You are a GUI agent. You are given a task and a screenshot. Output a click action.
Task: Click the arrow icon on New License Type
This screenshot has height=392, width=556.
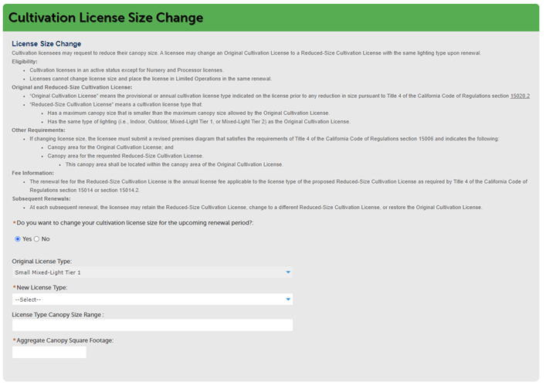288,299
